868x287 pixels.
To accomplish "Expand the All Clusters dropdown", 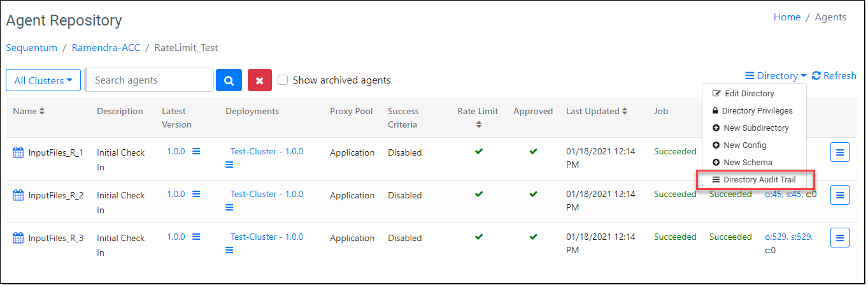I will (x=43, y=80).
